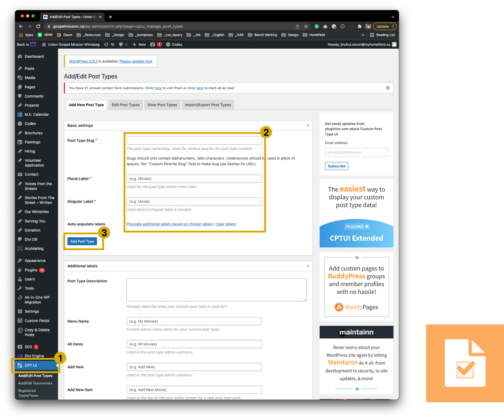The image size is (504, 420).
Task: Click the browser page reload icon
Action: pos(38,26)
